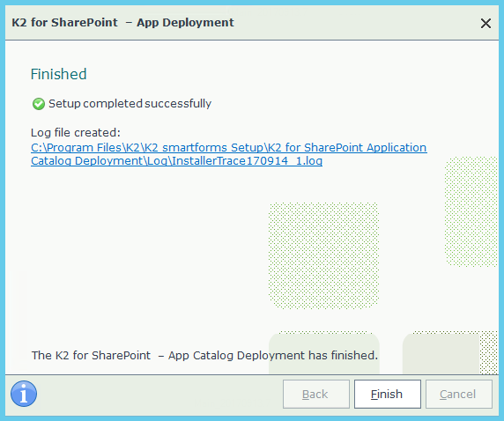The width and height of the screenshot is (504, 421).
Task: Click the Cancel button
Action: point(459,394)
